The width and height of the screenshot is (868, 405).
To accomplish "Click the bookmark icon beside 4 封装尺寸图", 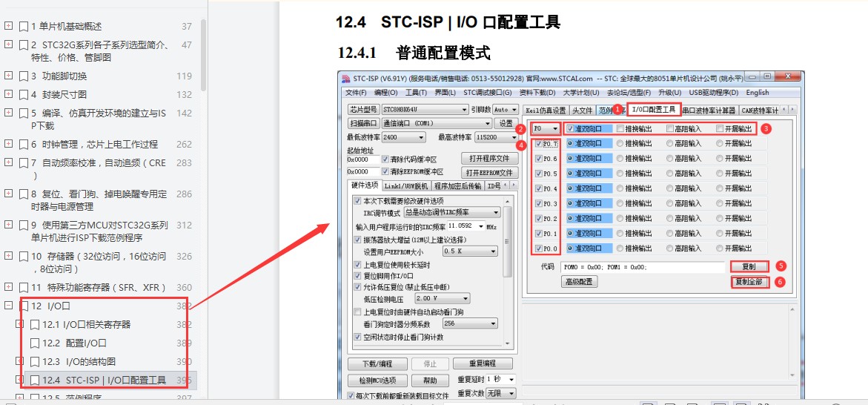I will coord(24,95).
